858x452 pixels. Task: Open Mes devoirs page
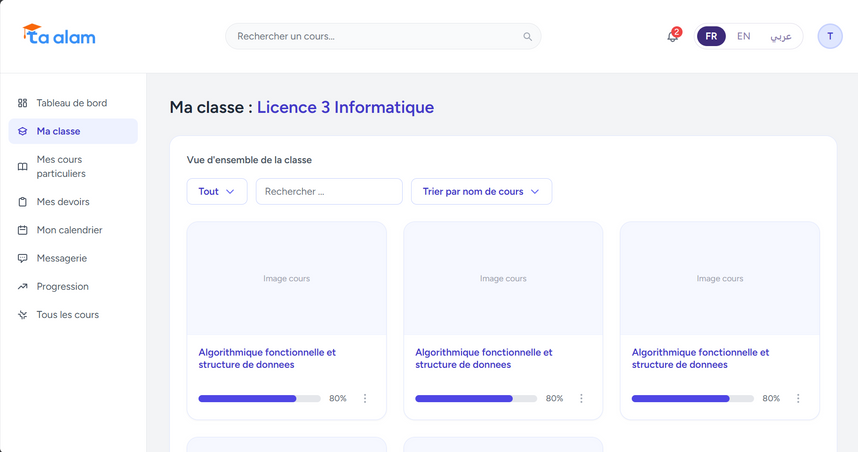coord(73,202)
